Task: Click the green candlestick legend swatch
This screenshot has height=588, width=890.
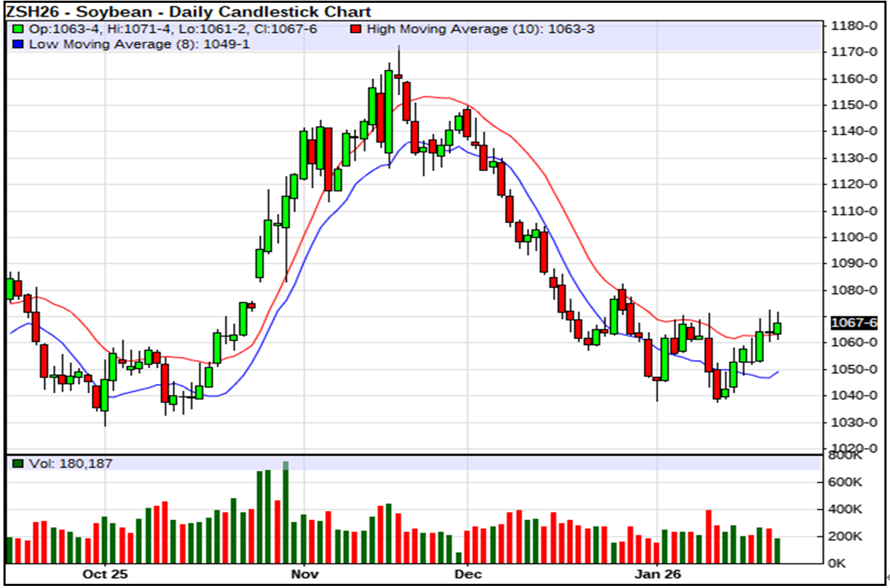Action: coord(17,29)
